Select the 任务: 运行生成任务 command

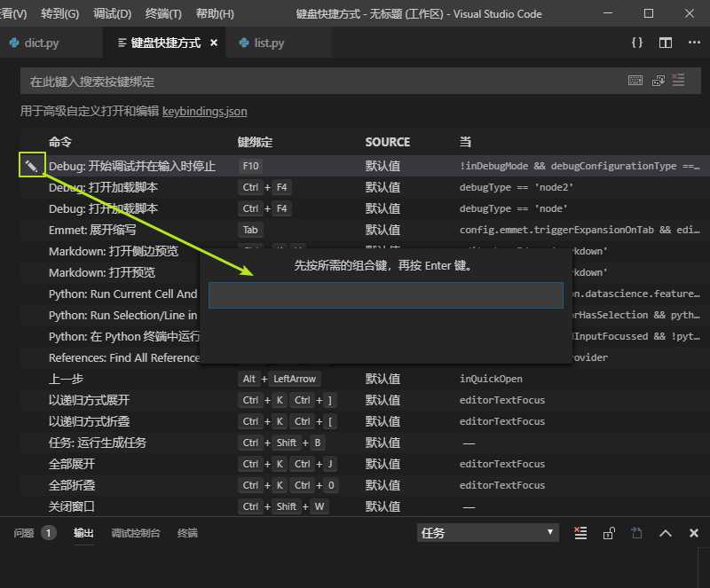coord(98,443)
